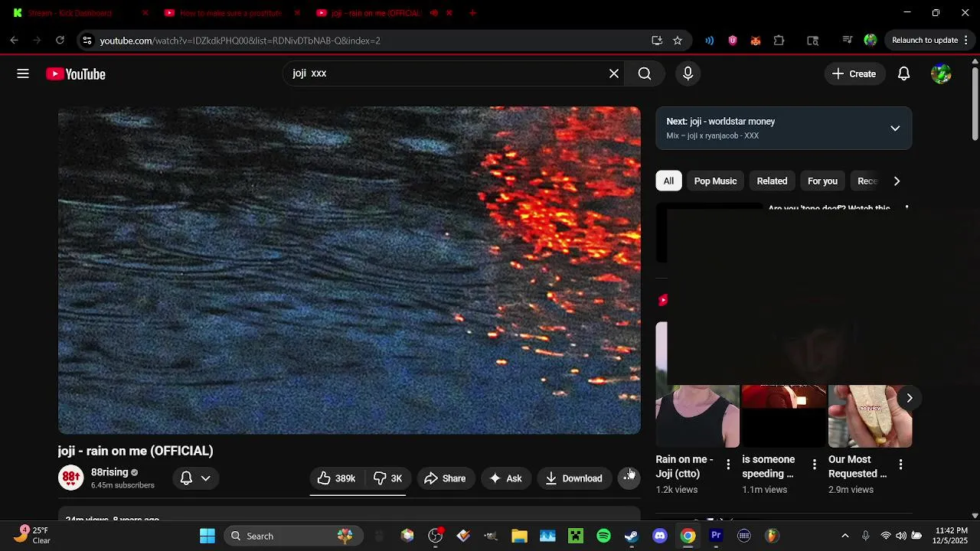Open the Chrome profile avatar
Screen dimensions: 980x551
pos(870,40)
